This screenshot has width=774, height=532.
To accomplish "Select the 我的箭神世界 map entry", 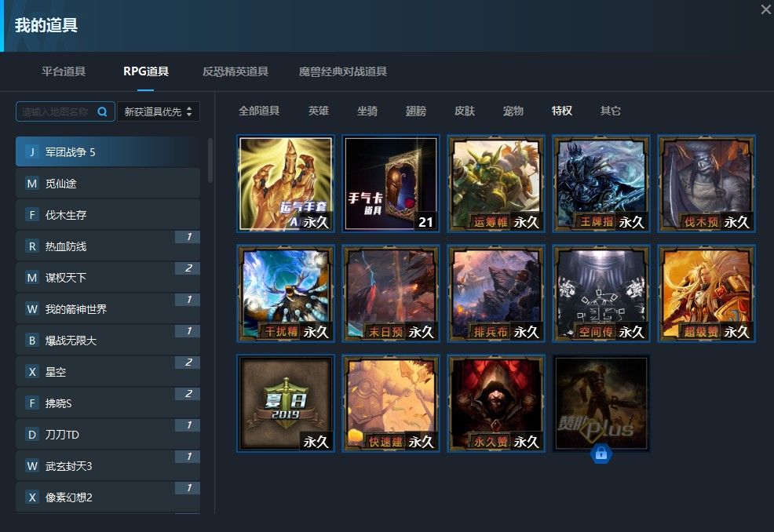I will click(x=108, y=309).
